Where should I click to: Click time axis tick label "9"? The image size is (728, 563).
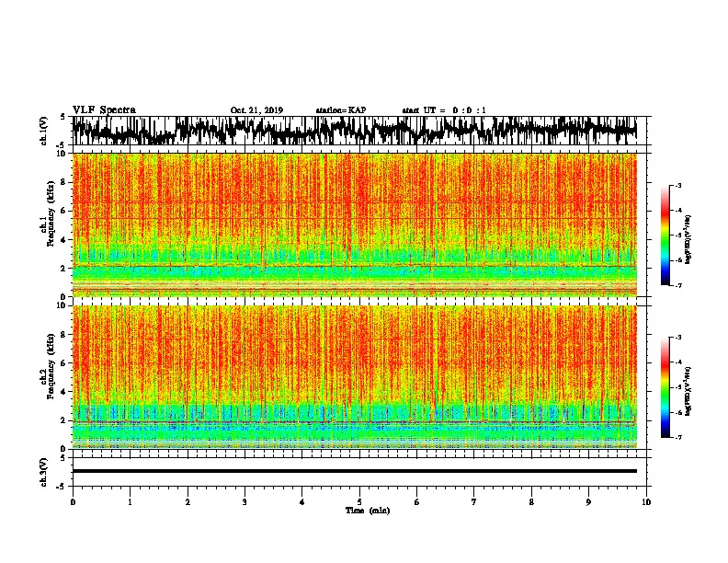[588, 502]
